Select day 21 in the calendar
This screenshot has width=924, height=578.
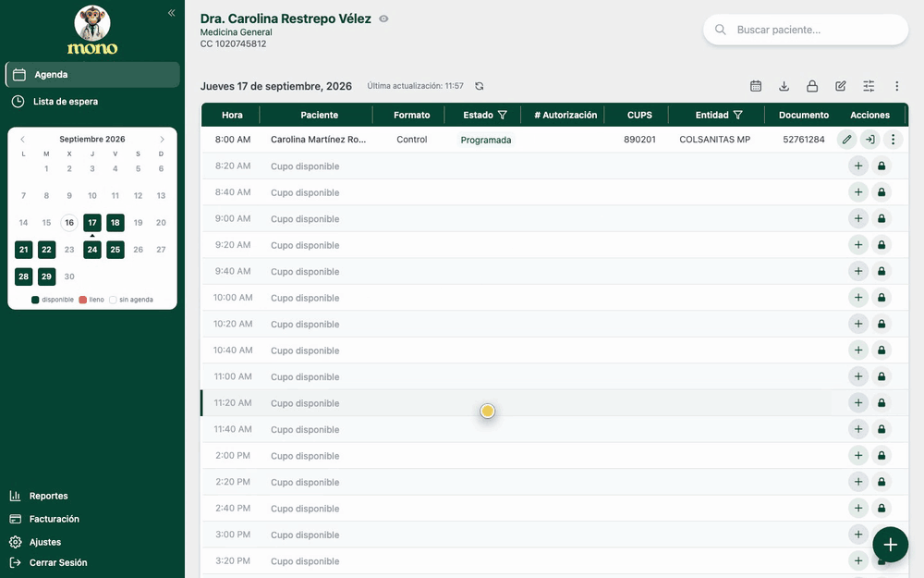coord(24,250)
